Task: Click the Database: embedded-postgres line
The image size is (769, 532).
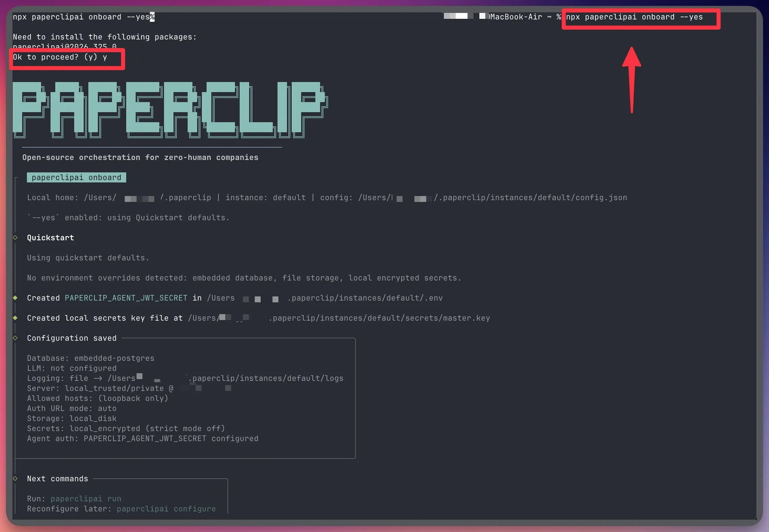Action: [x=90, y=358]
